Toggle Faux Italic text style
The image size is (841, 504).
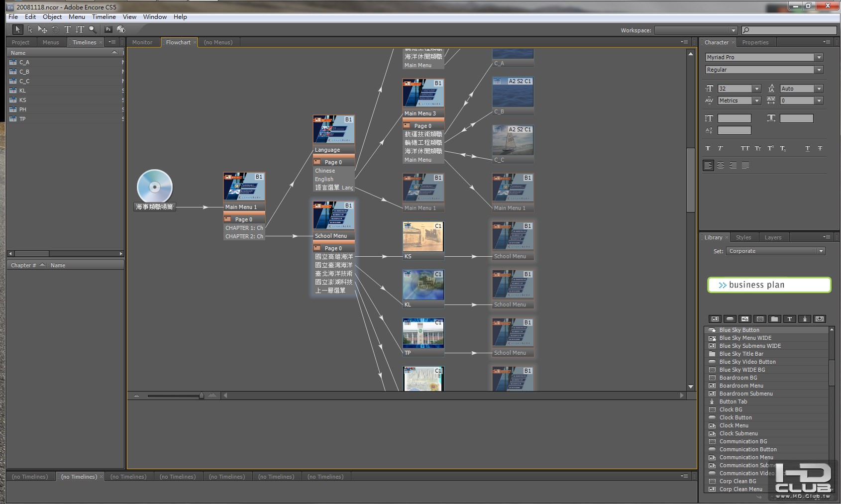(720, 148)
